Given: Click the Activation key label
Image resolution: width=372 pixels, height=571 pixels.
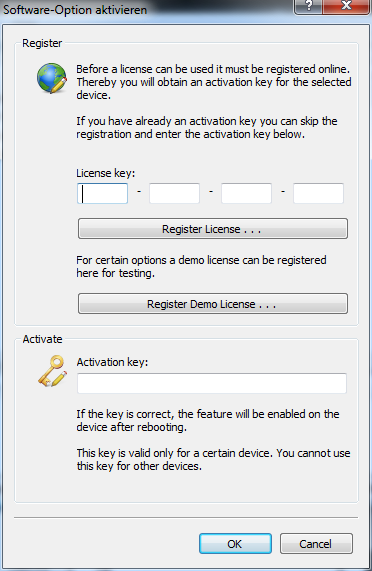Looking at the screenshot, I should click(x=112, y=362).
